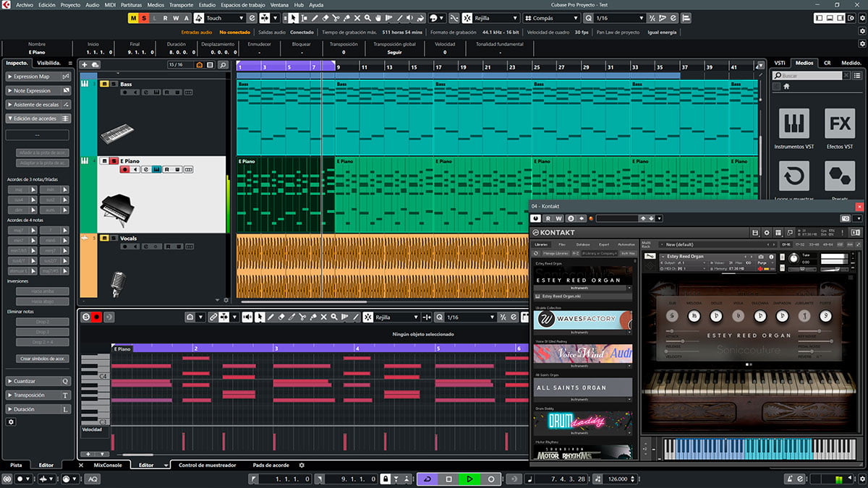This screenshot has width=868, height=488.
Task: Mute the Bass track
Action: point(103,84)
